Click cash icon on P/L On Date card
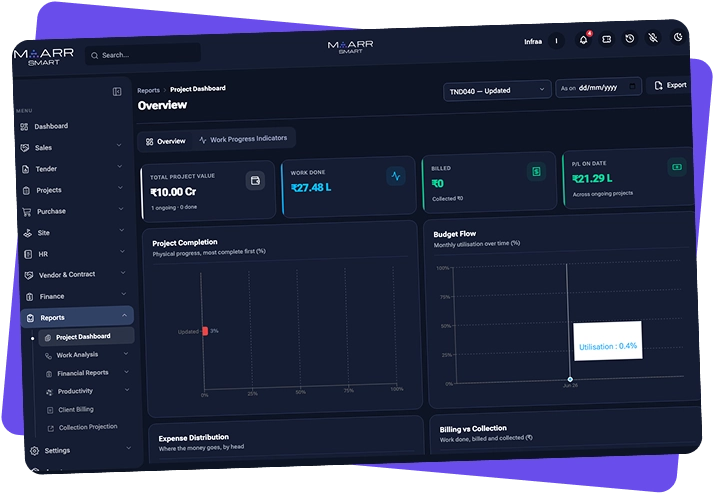Viewport: 715px width, 494px height. (677, 167)
